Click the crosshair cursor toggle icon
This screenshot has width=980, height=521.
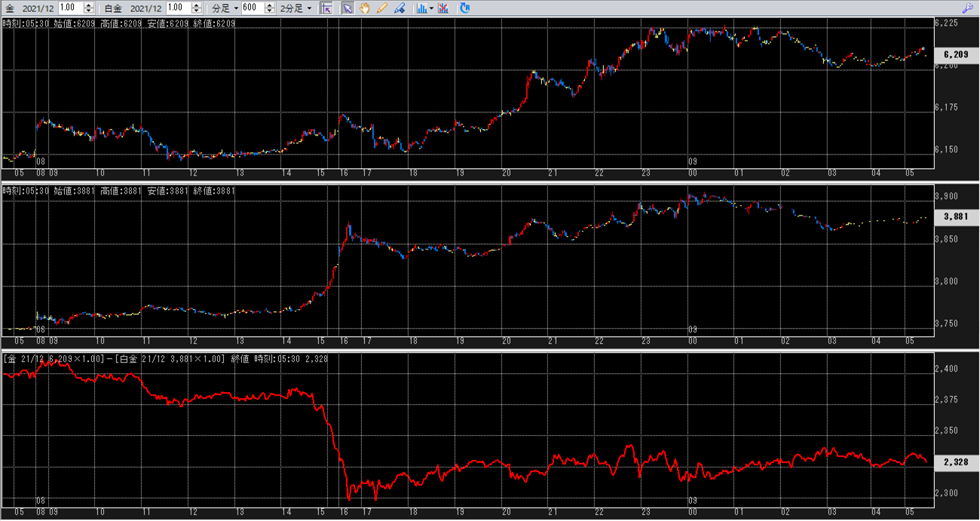(x=326, y=8)
